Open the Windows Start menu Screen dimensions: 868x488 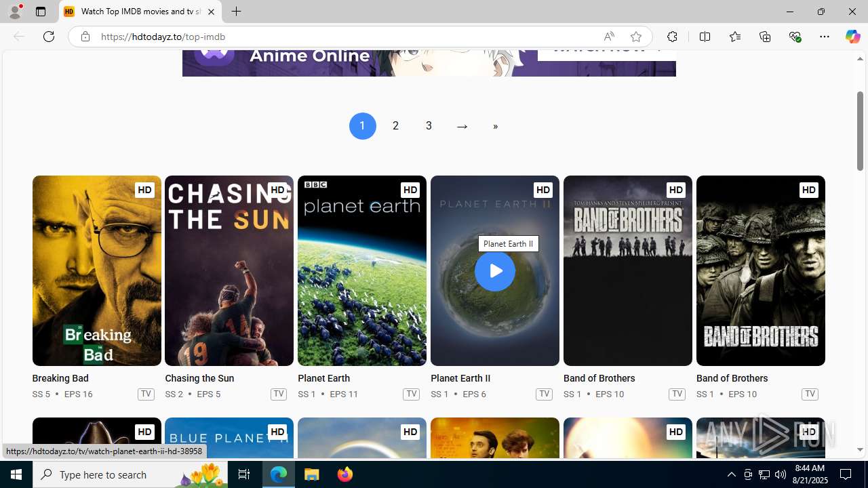coord(16,474)
